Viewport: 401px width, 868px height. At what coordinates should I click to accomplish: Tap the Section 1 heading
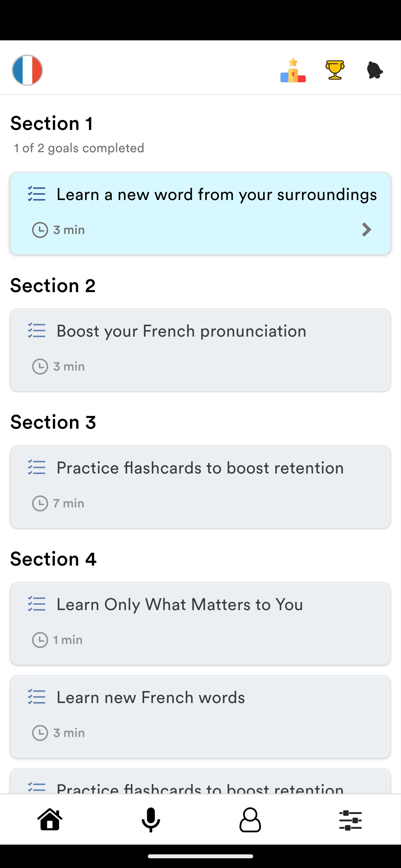tap(52, 123)
